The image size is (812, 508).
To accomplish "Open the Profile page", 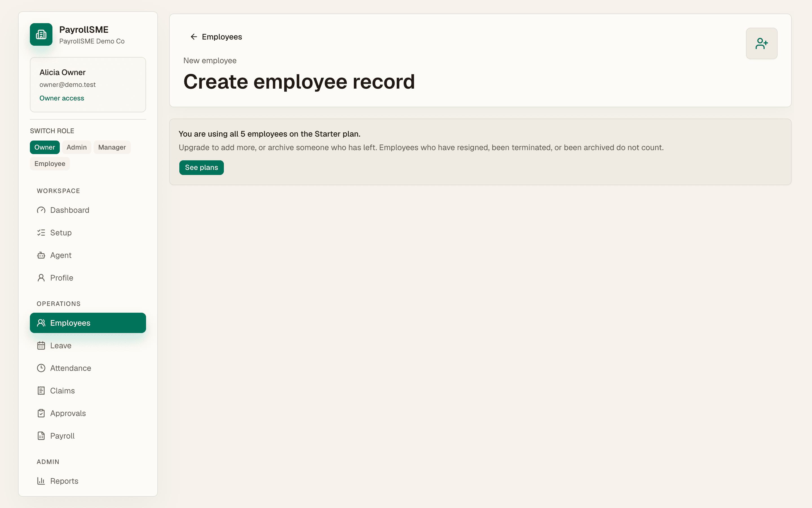I will [88, 278].
